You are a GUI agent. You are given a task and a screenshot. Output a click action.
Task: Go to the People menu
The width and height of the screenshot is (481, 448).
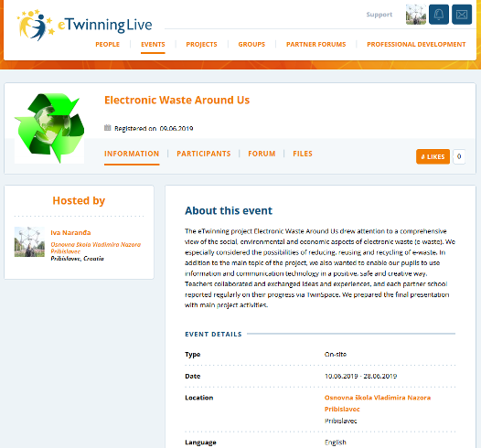(x=107, y=45)
